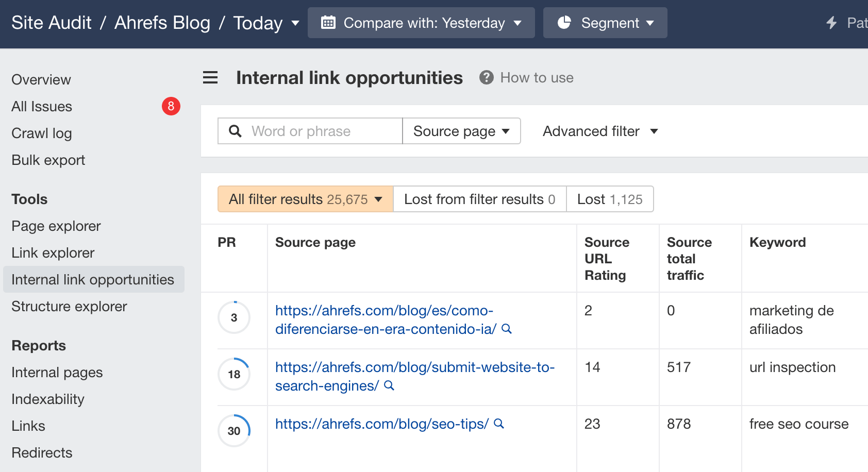Click the How to use help icon
868x472 pixels.
[x=487, y=78]
